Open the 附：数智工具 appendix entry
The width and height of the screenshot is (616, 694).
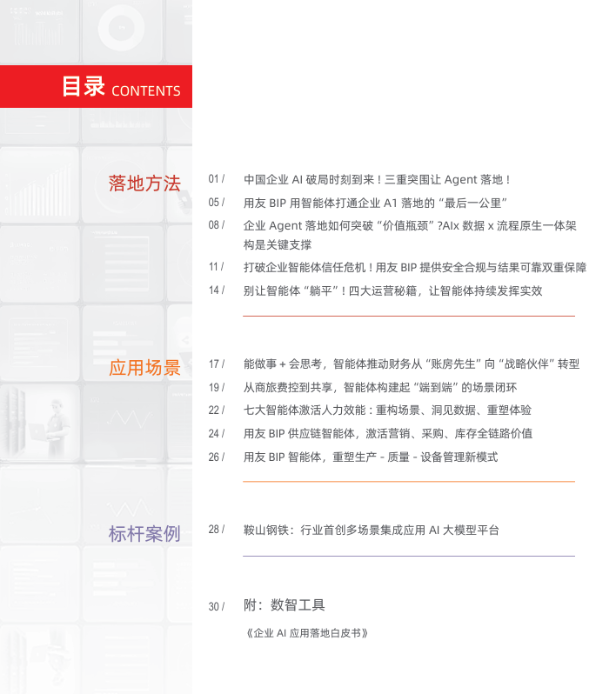[x=285, y=604]
